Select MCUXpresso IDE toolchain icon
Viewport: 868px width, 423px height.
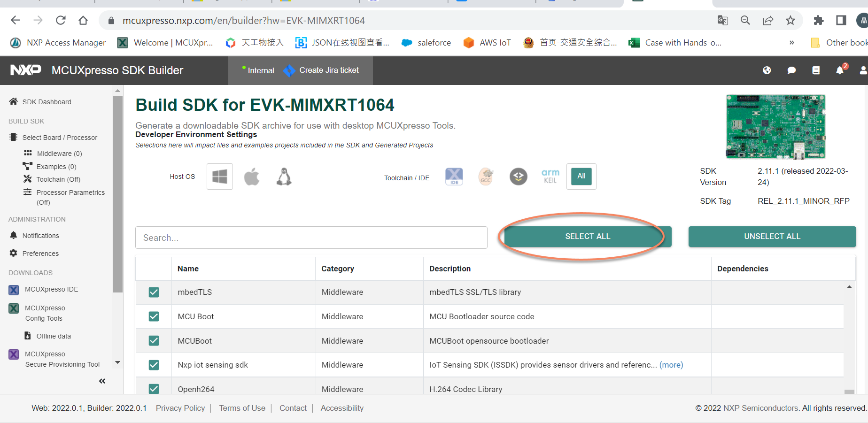click(453, 177)
